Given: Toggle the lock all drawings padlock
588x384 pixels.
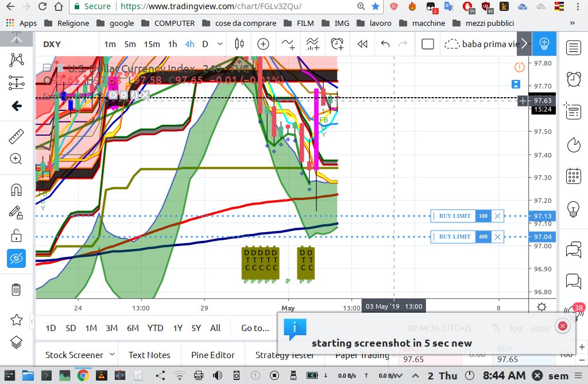Looking at the screenshot, I should click(x=16, y=236).
